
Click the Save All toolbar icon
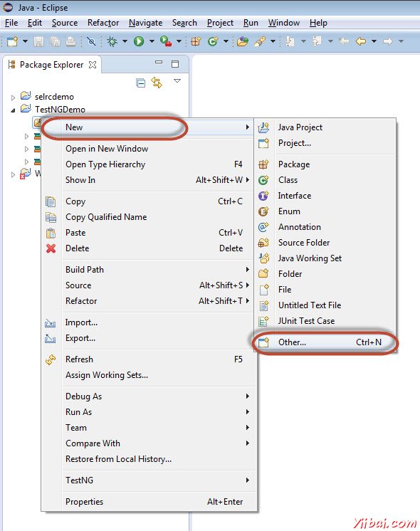pos(55,41)
